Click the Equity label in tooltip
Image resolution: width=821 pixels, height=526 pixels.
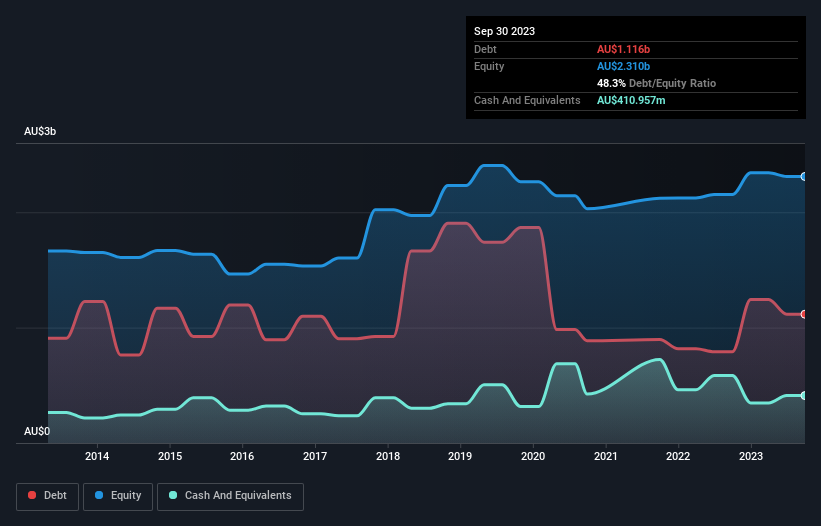(489, 66)
